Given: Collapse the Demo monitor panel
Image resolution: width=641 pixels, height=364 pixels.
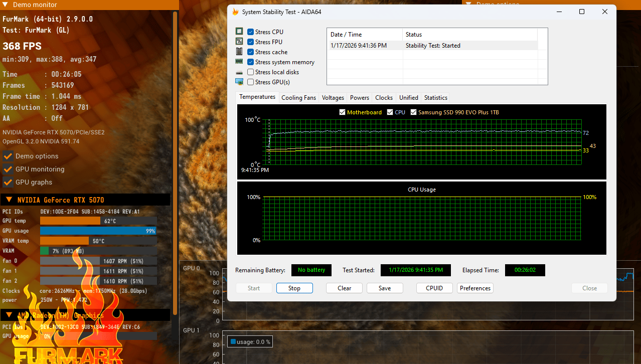Looking at the screenshot, I should (5, 4).
